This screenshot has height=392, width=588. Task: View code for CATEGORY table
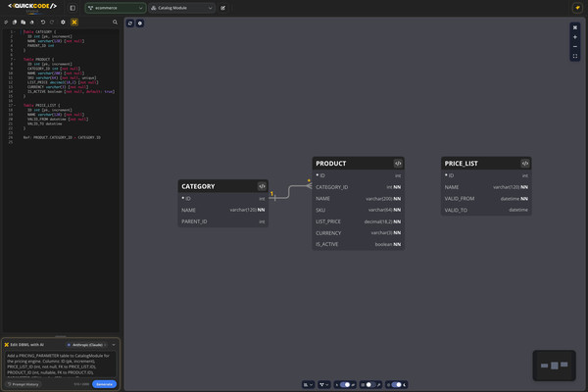[x=262, y=186]
